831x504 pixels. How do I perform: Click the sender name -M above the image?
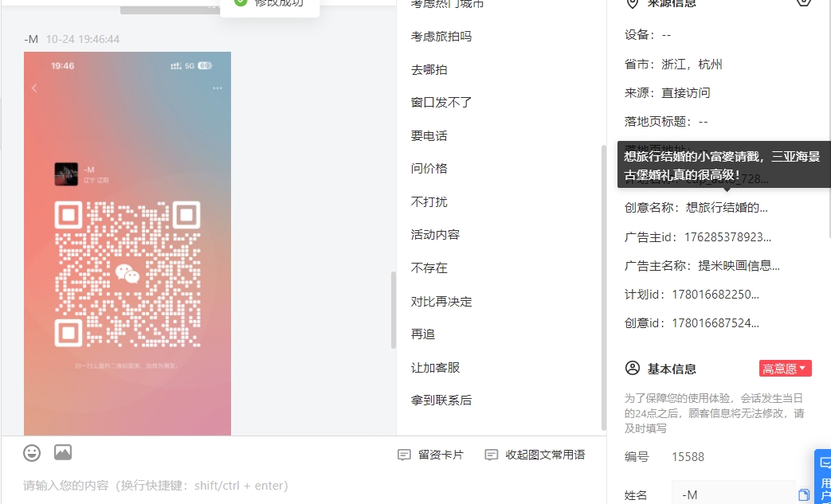pyautogui.click(x=31, y=39)
